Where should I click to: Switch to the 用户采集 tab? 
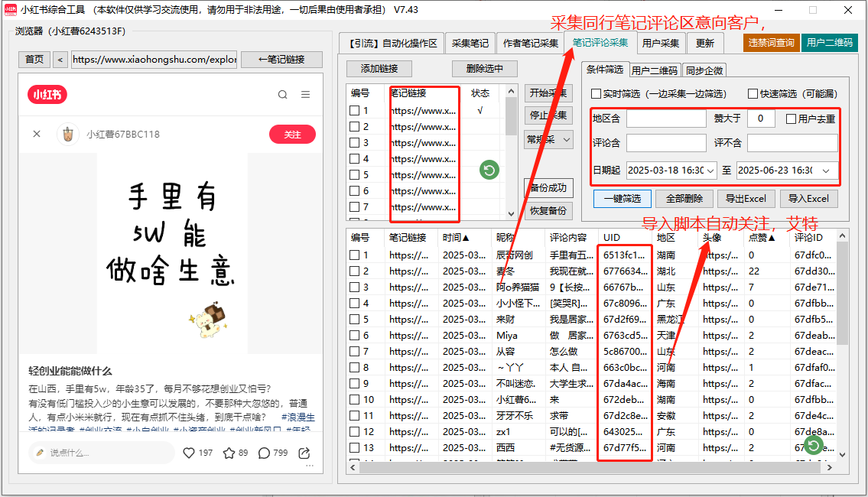pyautogui.click(x=660, y=44)
